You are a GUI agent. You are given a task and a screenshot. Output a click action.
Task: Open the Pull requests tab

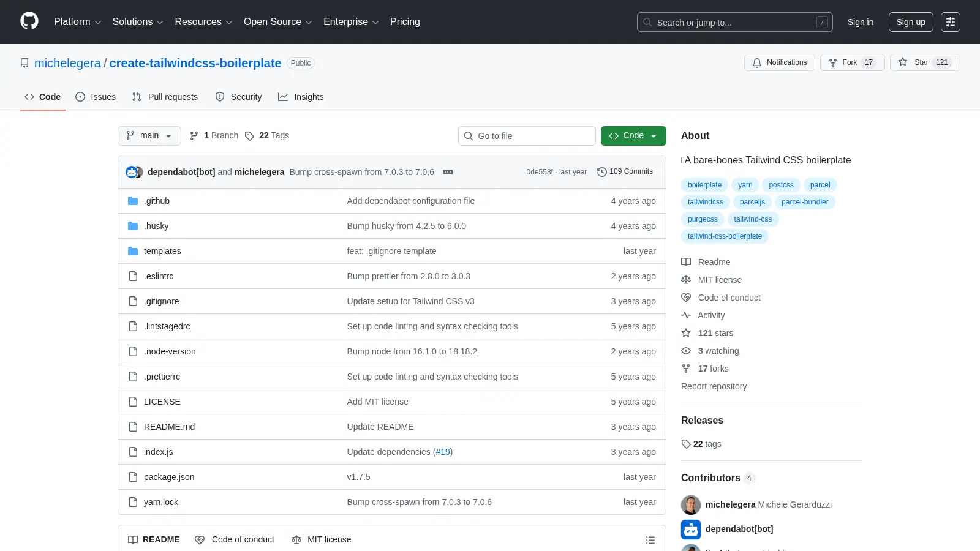[165, 97]
